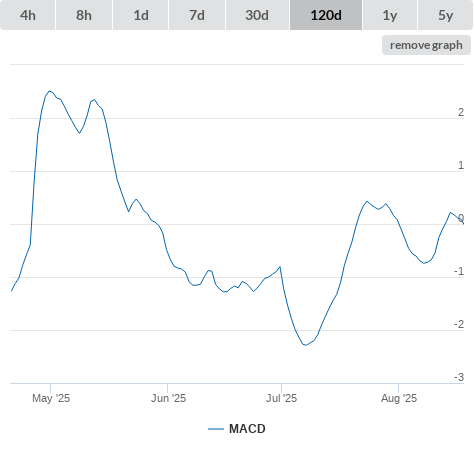474x455 pixels.
Task: Click the Jun '25 axis label
Action: click(168, 398)
